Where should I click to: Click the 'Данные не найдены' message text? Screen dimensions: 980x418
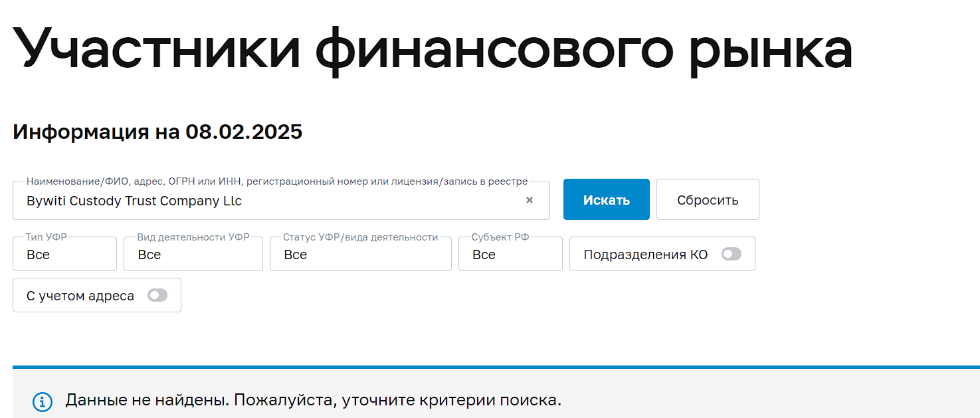click(313, 401)
